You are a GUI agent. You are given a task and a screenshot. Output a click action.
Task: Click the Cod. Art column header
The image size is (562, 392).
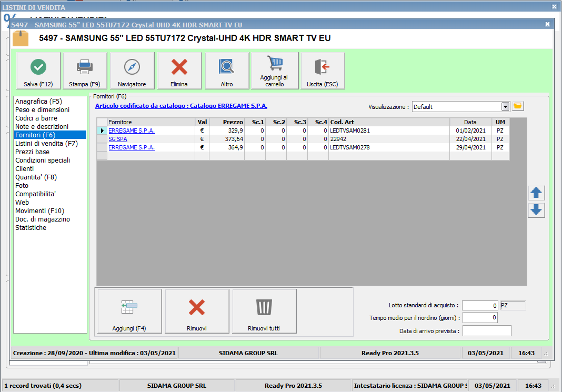click(x=389, y=122)
